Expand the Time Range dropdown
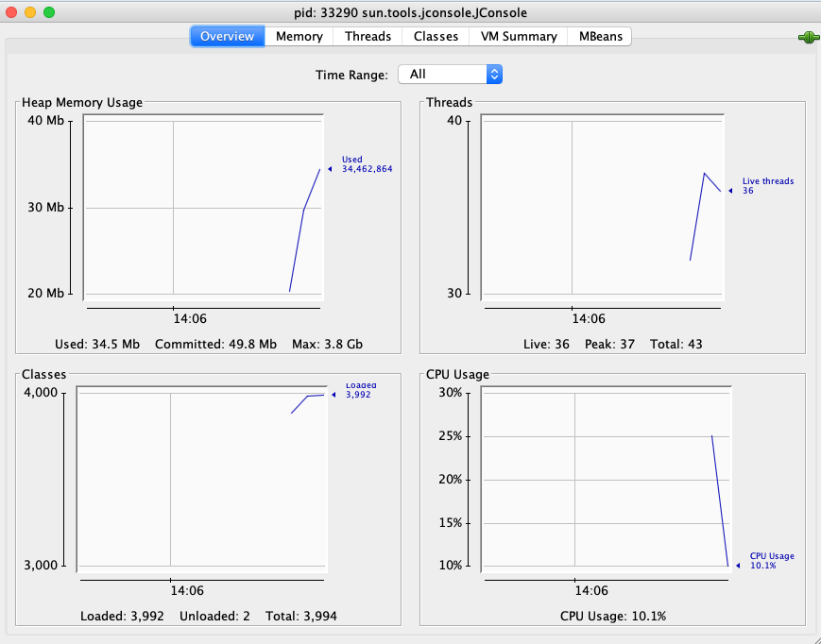The image size is (821, 644). (450, 74)
